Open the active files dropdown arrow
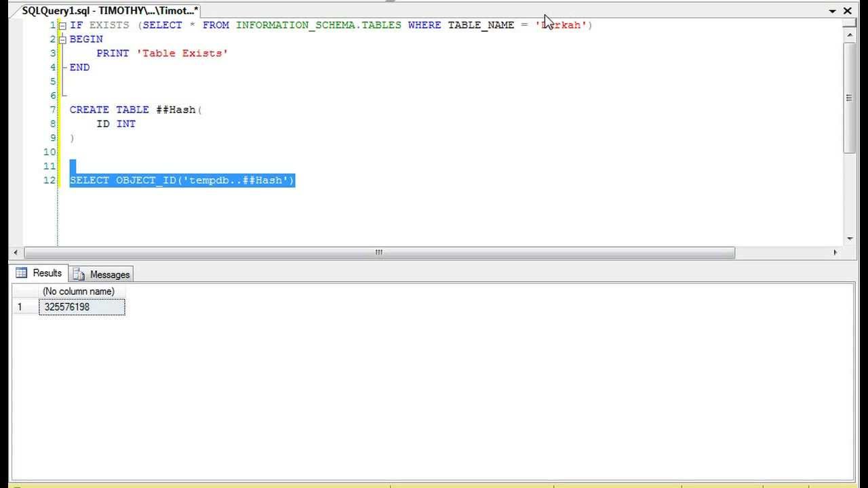The width and height of the screenshot is (868, 488). click(x=832, y=11)
